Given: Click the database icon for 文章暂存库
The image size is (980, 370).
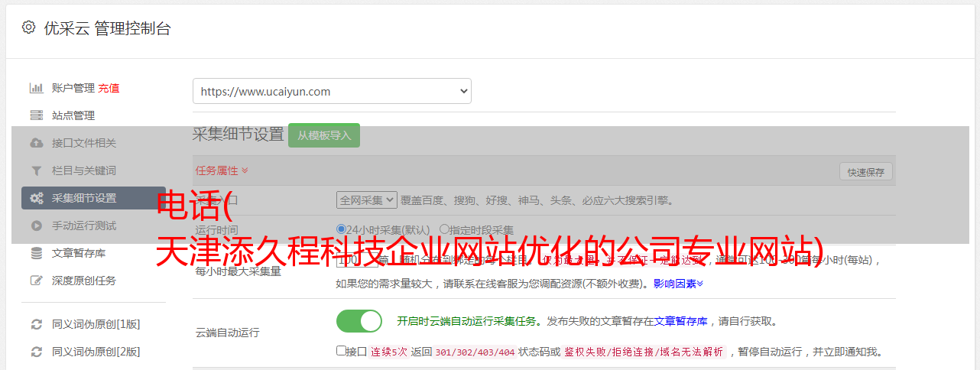Looking at the screenshot, I should [36, 253].
